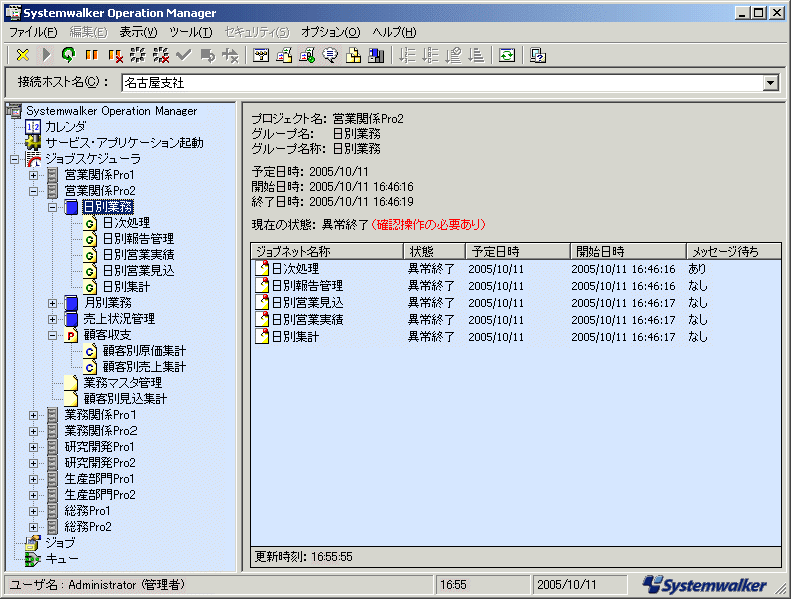
Task: Sort by 予定日時 column header
Action: [518, 251]
